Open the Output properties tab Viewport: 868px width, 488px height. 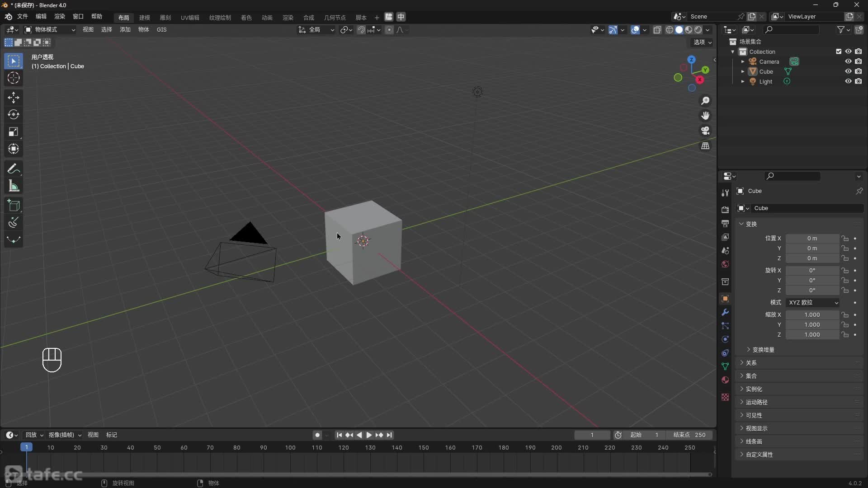tap(725, 223)
